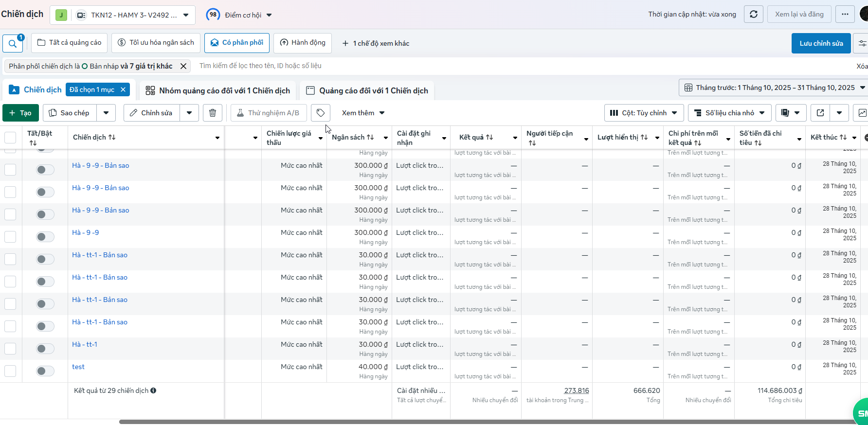Click the export share icon
This screenshot has width=868, height=425.
pos(820,113)
